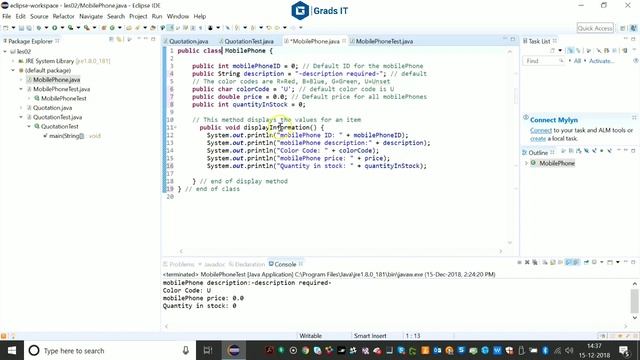Click the Connect link in Mylyn
Image resolution: width=640 pixels, height=360 pixels.
pyautogui.click(x=541, y=130)
